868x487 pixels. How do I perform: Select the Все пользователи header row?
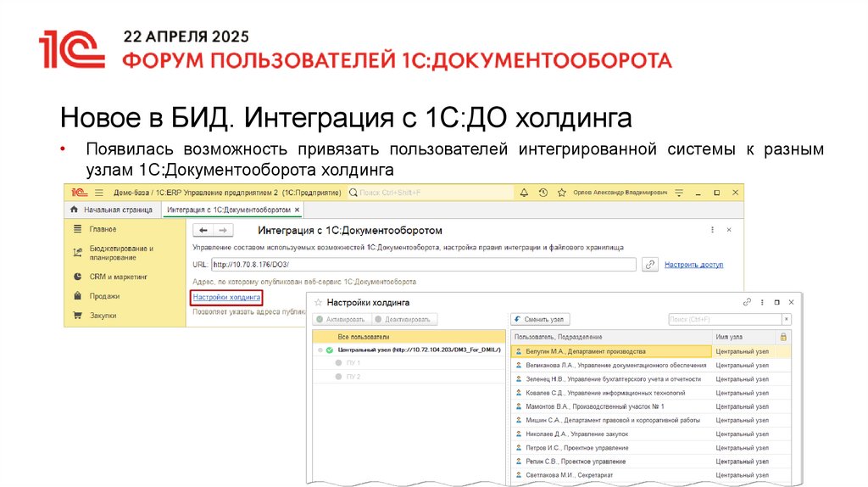(409, 337)
